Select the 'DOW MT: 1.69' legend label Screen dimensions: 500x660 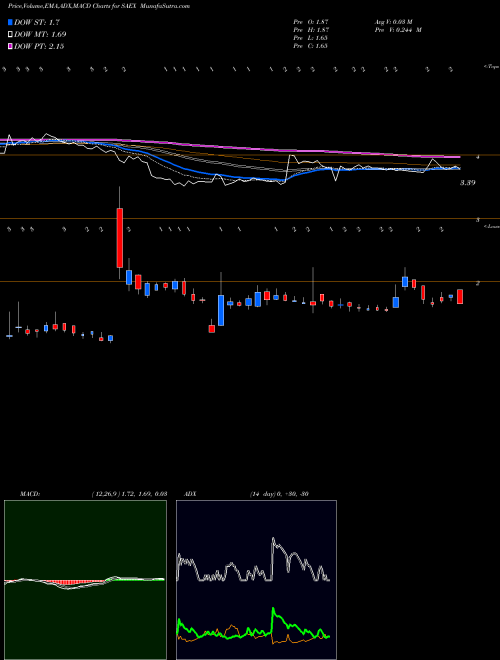pos(40,34)
